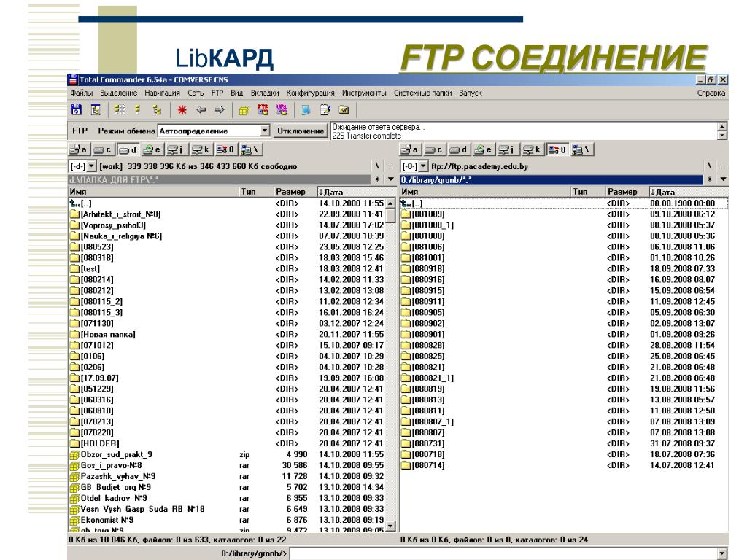Viewport: 747px width, 560px height.
Task: Open the Конфигурация menu
Action: [x=310, y=93]
